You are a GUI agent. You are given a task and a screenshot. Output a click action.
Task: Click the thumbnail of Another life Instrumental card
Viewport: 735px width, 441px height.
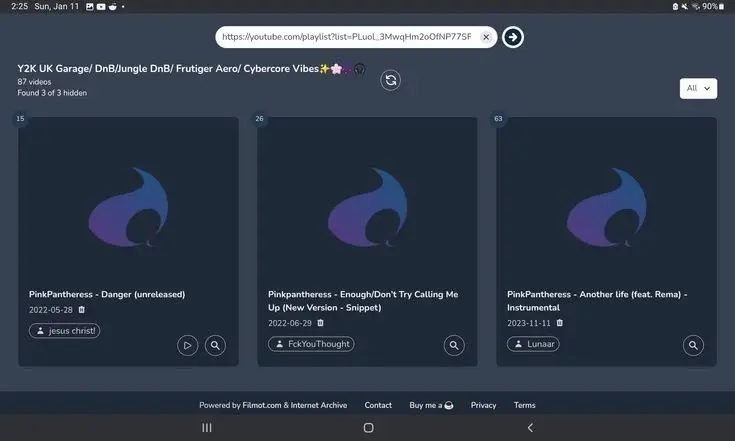pyautogui.click(x=607, y=199)
